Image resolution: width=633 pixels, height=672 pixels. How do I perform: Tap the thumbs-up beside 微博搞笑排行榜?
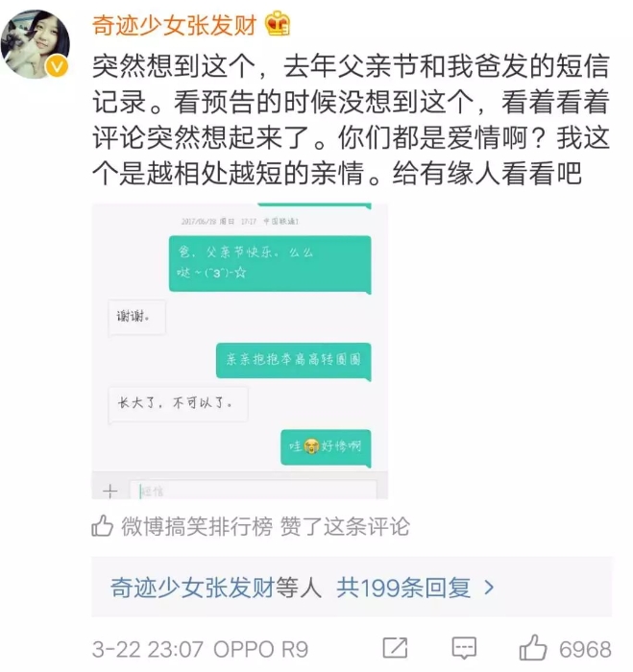[102, 526]
